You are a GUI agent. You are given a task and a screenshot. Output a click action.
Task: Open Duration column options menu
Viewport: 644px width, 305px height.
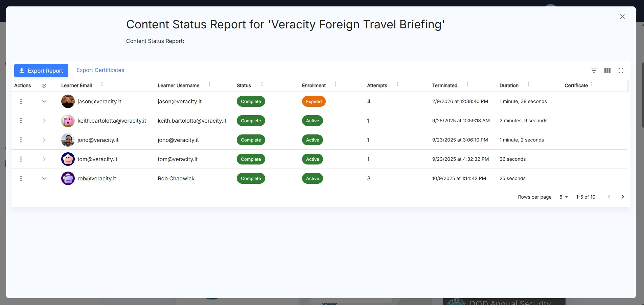[x=528, y=84]
